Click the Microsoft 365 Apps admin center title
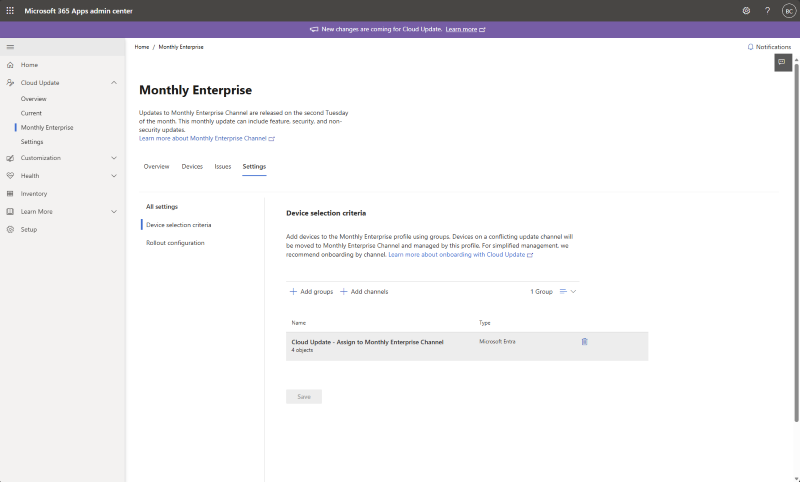The image size is (800, 482). pos(79,11)
